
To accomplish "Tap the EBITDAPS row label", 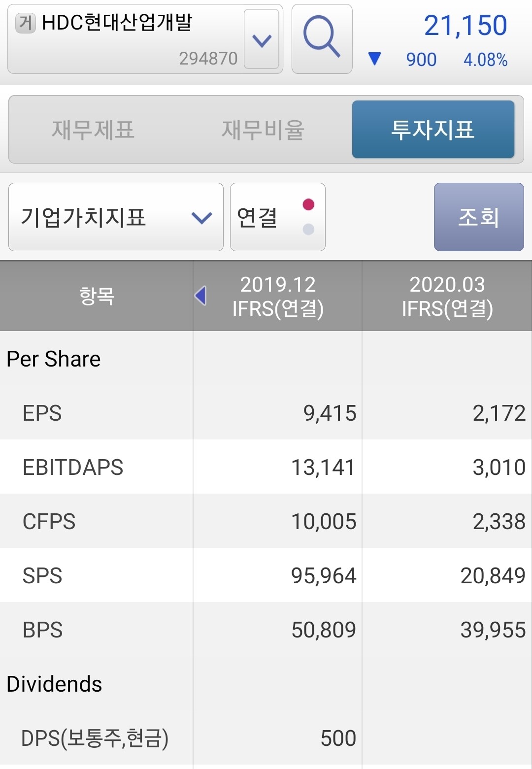I will coord(73,467).
